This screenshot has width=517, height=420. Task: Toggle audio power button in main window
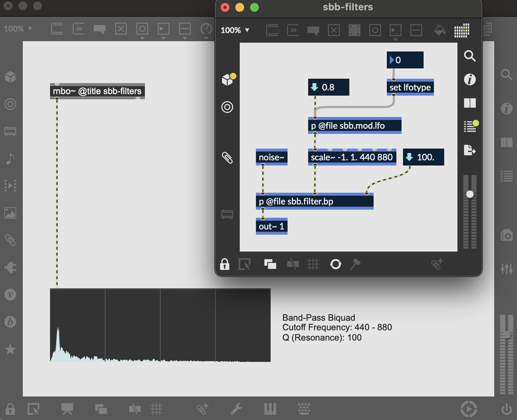click(507, 409)
